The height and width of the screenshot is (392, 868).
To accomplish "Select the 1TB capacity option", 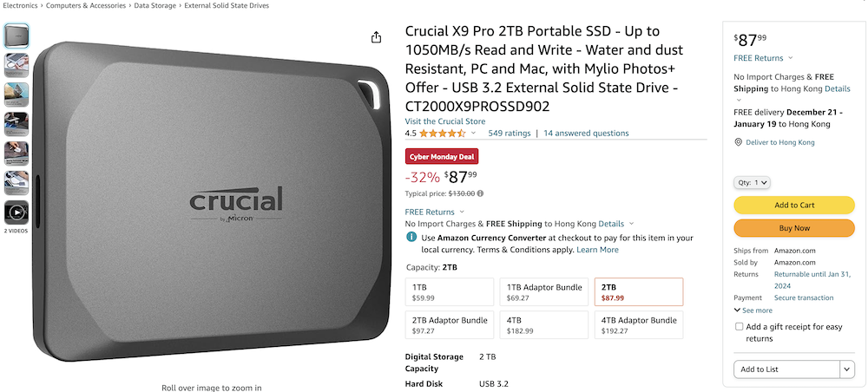I will tap(450, 292).
